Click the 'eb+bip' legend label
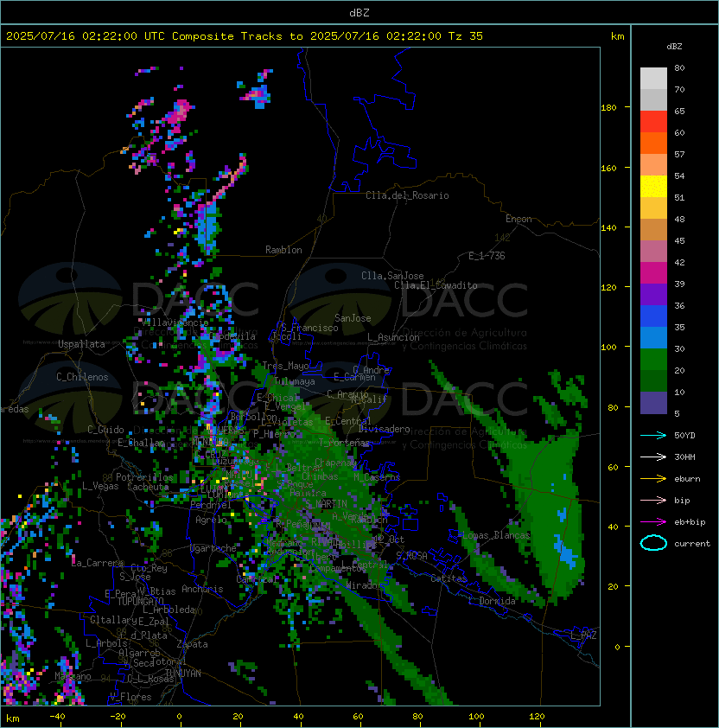Viewport: 719px width, 728px height. [690, 522]
